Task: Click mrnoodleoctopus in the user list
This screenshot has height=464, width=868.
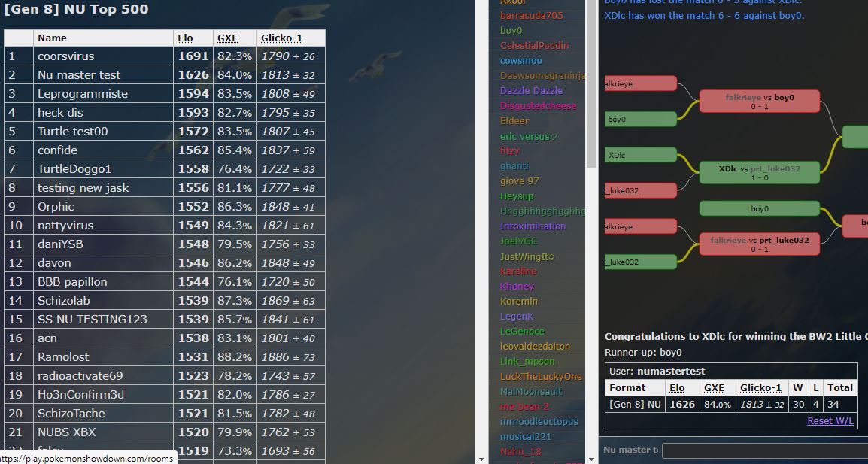Action: click(x=539, y=422)
